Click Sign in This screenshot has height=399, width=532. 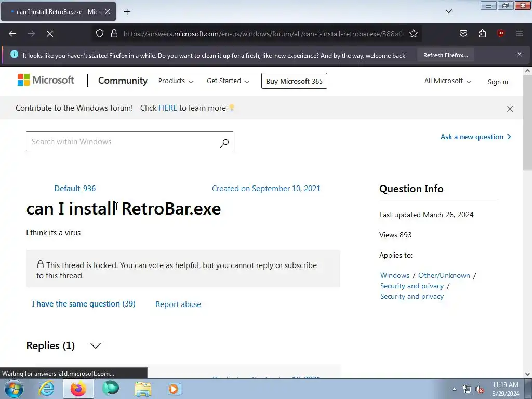[498, 82]
